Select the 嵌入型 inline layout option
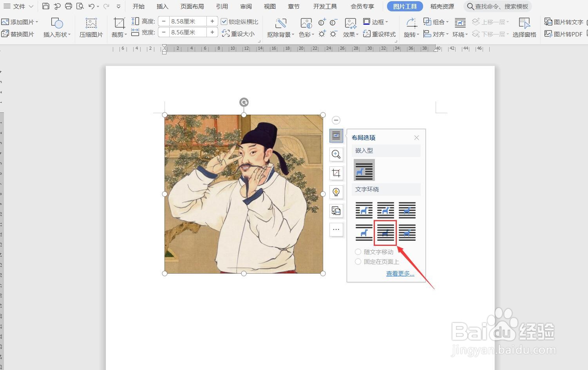Viewport: 588px width, 370px height. click(x=364, y=170)
